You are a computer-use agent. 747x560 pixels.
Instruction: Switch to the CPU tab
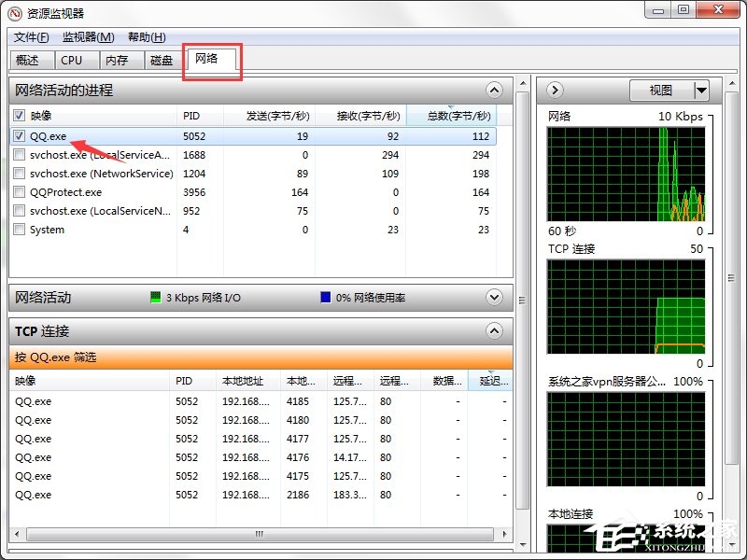pos(75,60)
